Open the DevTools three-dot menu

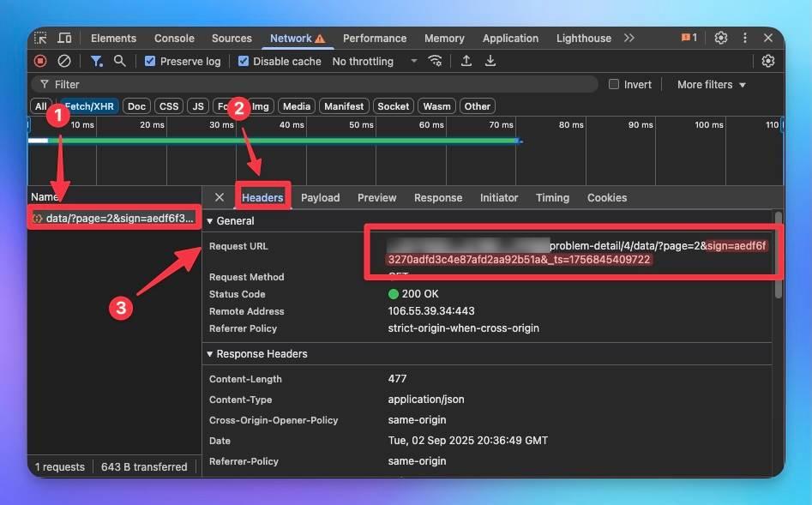(x=744, y=38)
